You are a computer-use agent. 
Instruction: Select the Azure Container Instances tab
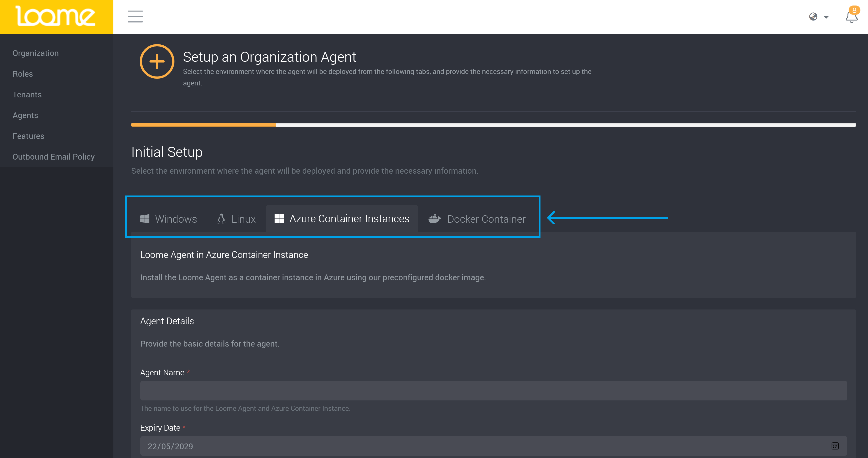[x=342, y=219]
